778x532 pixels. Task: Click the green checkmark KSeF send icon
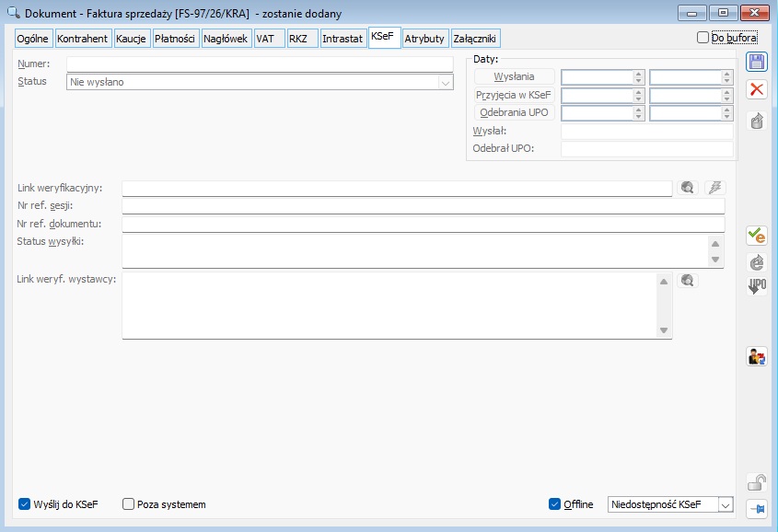[757, 236]
